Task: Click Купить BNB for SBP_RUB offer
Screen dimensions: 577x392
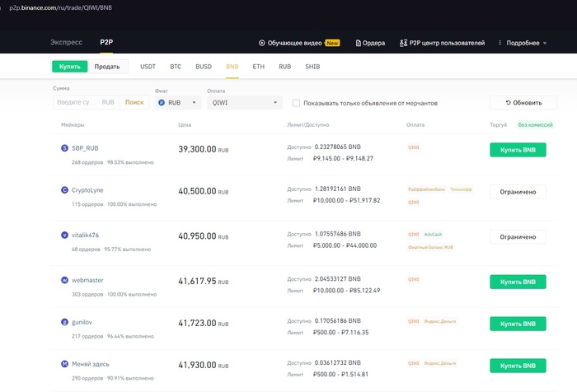Action: coord(518,150)
